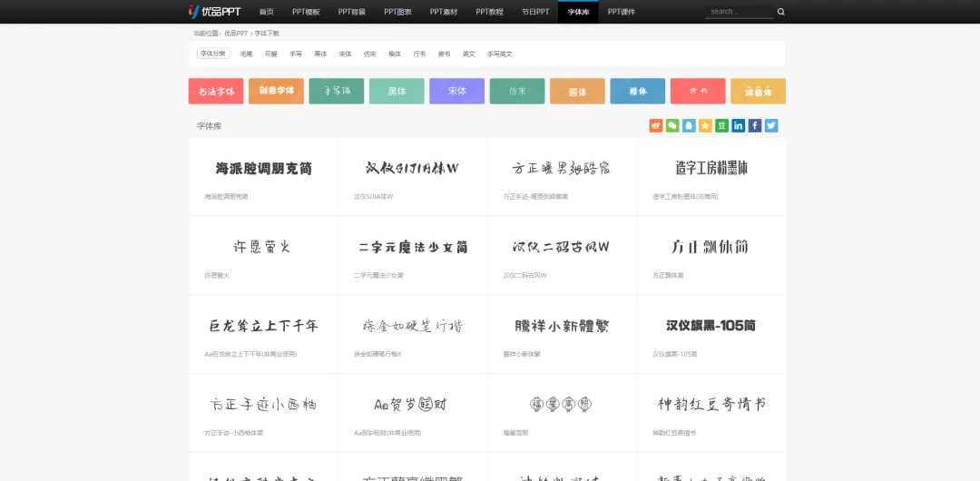Share page via QQ icon
The width and height of the screenshot is (980, 481).
click(x=689, y=126)
